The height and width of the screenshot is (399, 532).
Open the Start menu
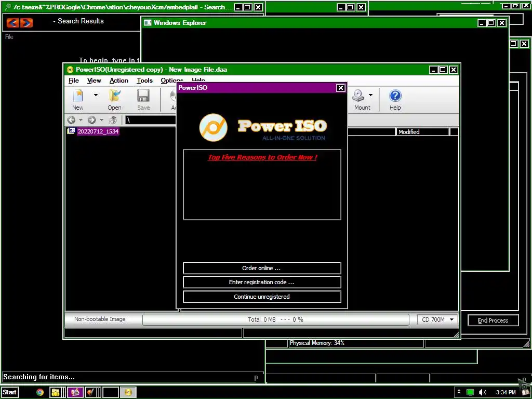[x=10, y=392]
